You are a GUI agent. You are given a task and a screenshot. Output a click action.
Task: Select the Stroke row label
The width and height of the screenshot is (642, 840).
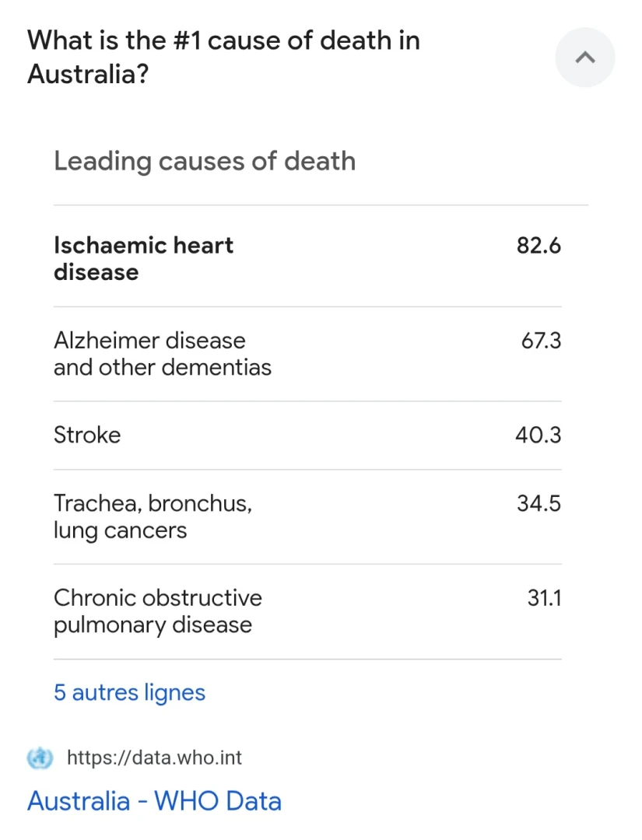[x=87, y=435]
